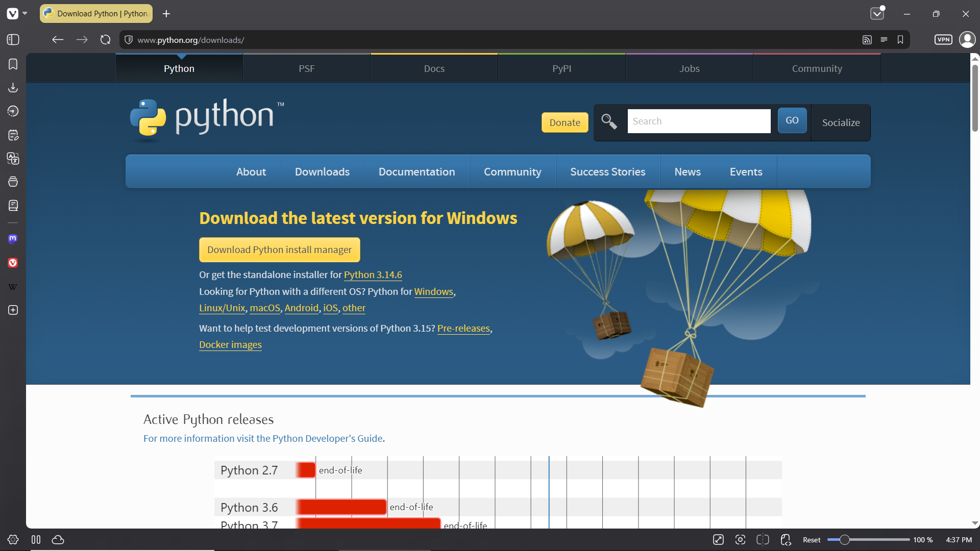The width and height of the screenshot is (980, 551).
Task: Open the Notes side panel
Action: [x=13, y=135]
